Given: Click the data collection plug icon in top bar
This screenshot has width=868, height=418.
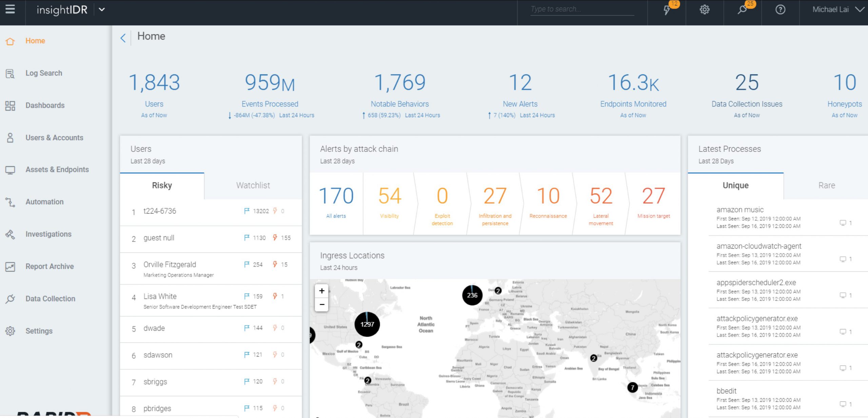Looking at the screenshot, I should tap(742, 10).
